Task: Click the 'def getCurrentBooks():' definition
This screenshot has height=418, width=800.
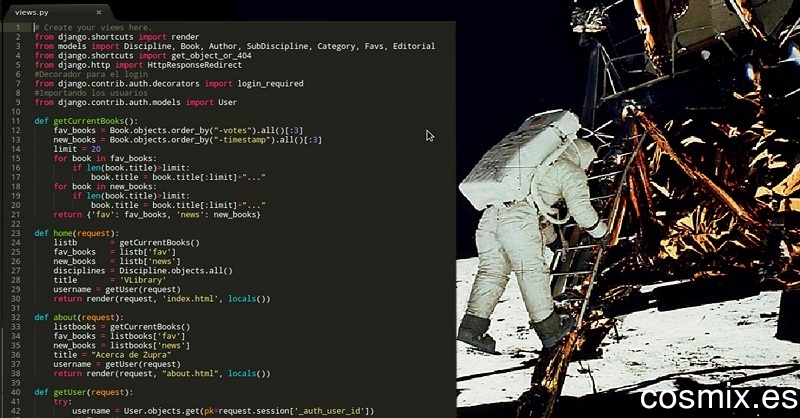Action: click(86, 121)
